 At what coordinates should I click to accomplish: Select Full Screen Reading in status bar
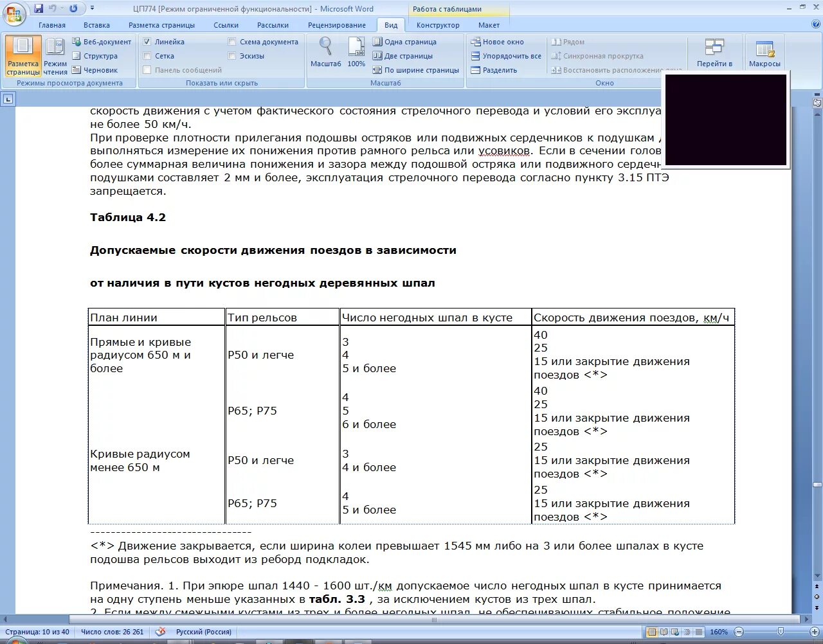tap(664, 632)
